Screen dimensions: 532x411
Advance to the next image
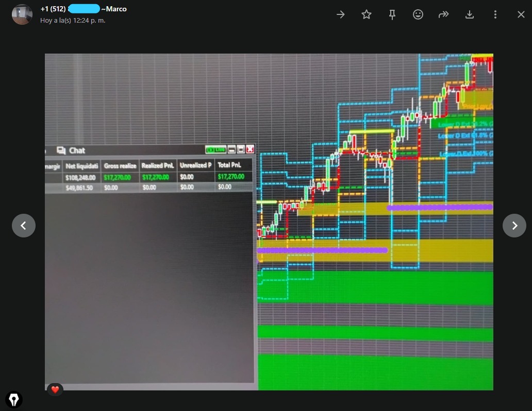tap(514, 226)
